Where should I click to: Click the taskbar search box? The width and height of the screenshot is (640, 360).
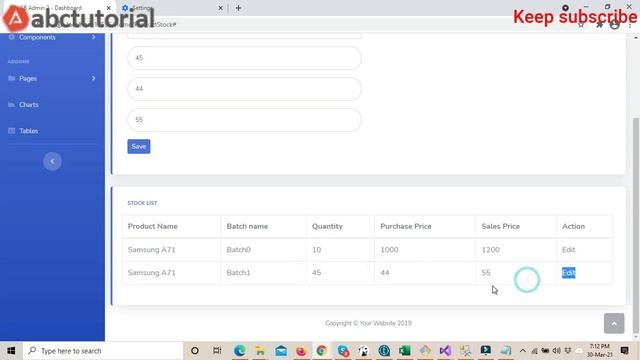click(x=103, y=351)
